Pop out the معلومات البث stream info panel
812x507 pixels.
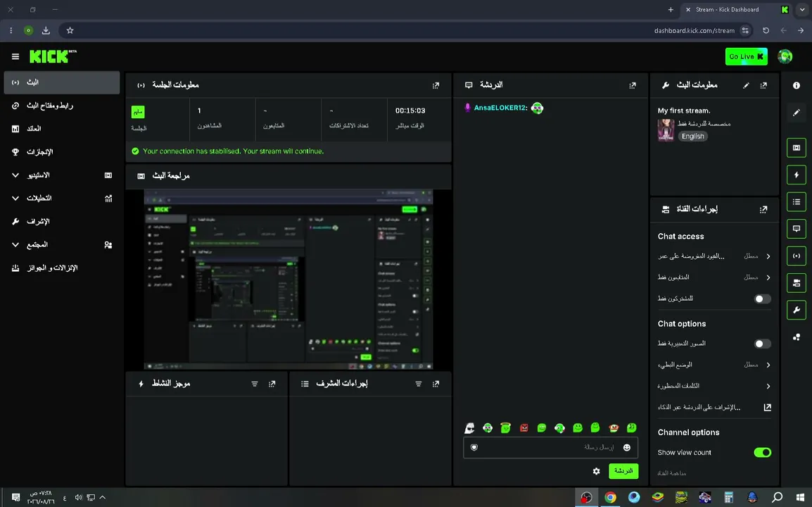763,85
